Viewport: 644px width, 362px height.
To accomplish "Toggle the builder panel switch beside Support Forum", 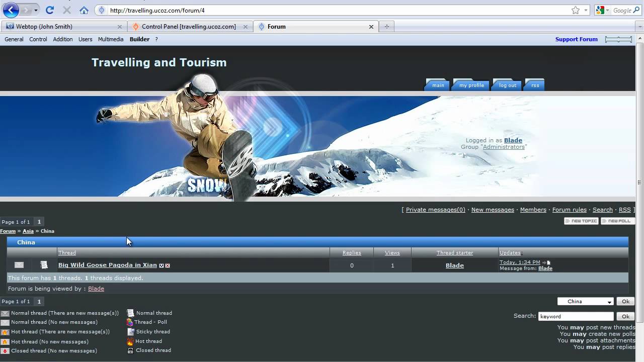I will pos(618,39).
